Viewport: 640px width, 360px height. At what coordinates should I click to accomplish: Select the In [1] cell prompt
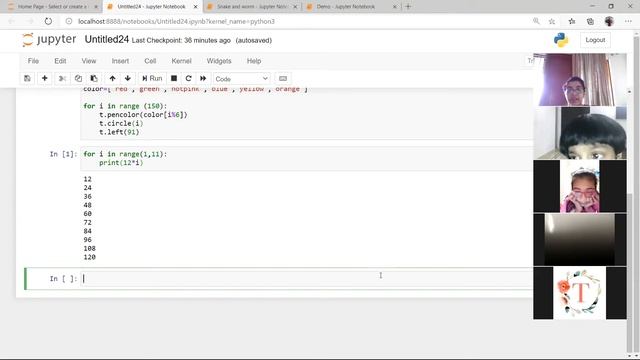pyautogui.click(x=63, y=154)
